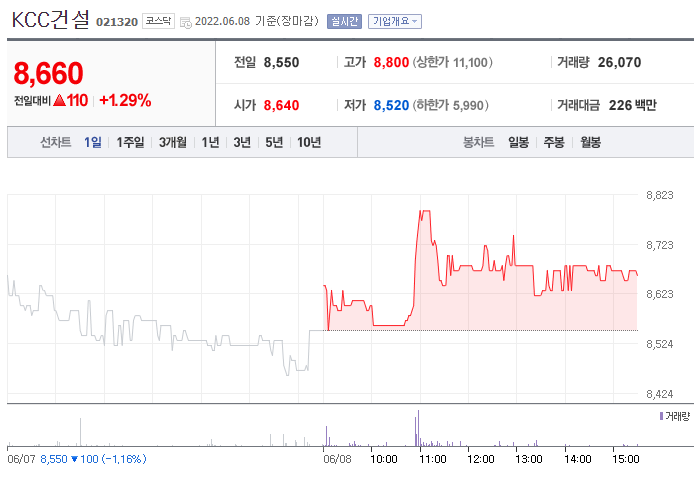Select the 5년 chart range
Viewport: 694px width, 477px height.
pos(274,142)
